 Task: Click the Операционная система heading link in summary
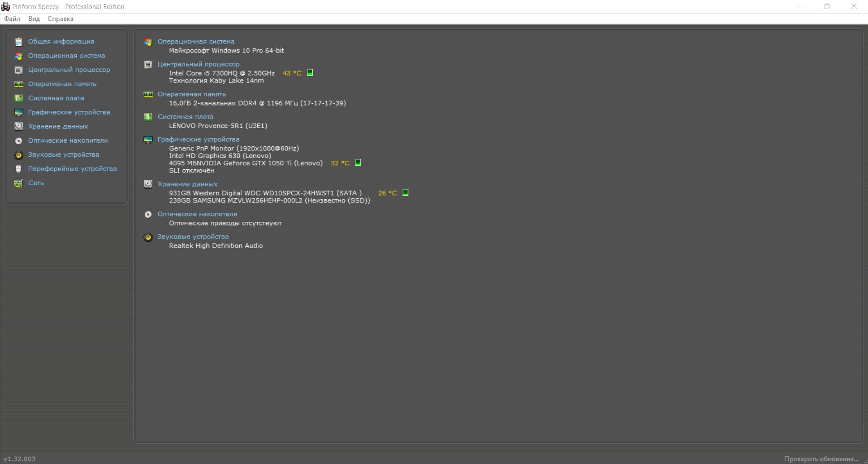(x=196, y=41)
